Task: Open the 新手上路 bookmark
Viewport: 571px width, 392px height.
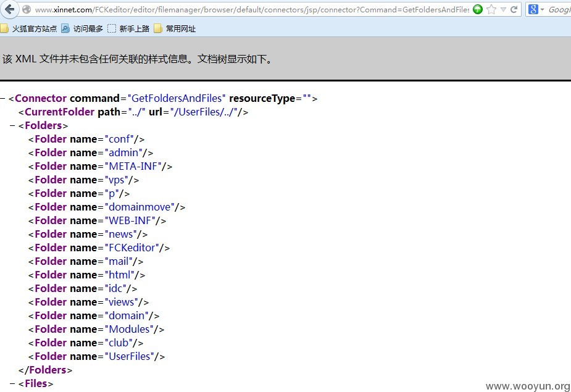Action: (x=128, y=28)
